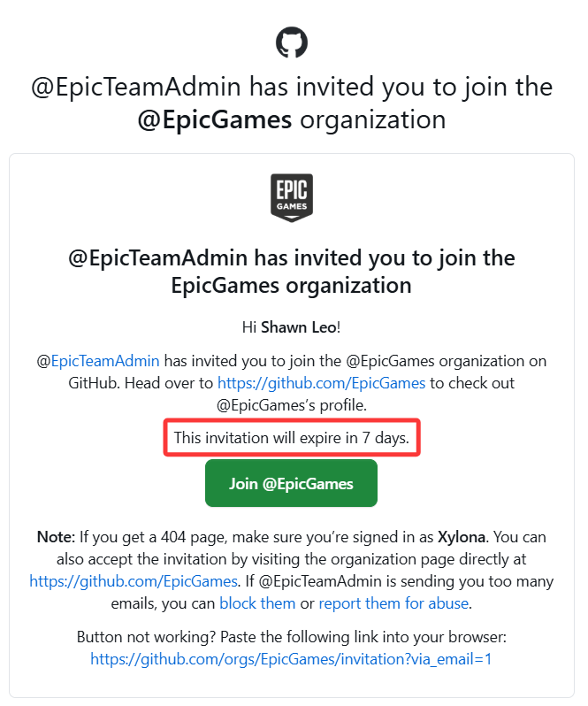
Task: Click the 'Hi' greeting line
Action: 291,327
